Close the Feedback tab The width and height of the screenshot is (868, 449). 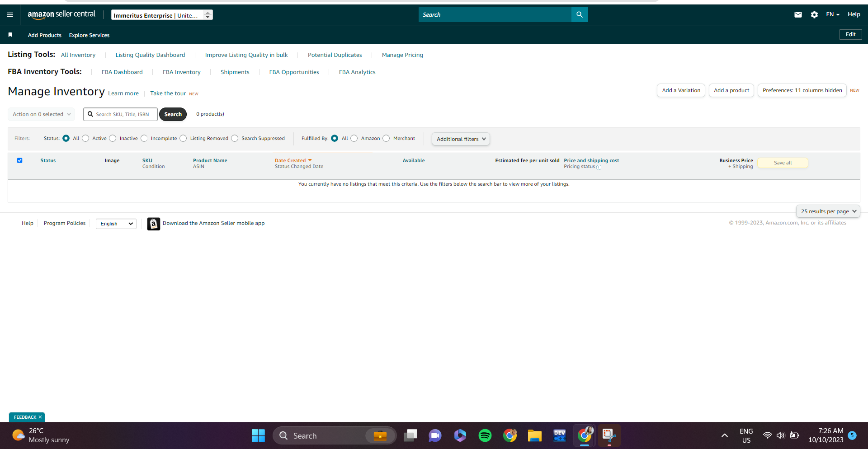(40, 417)
